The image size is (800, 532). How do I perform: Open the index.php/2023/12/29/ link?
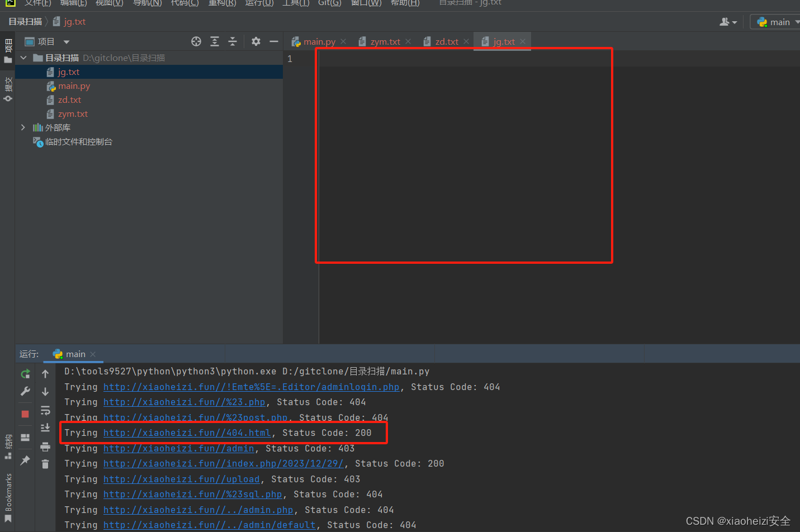point(223,463)
